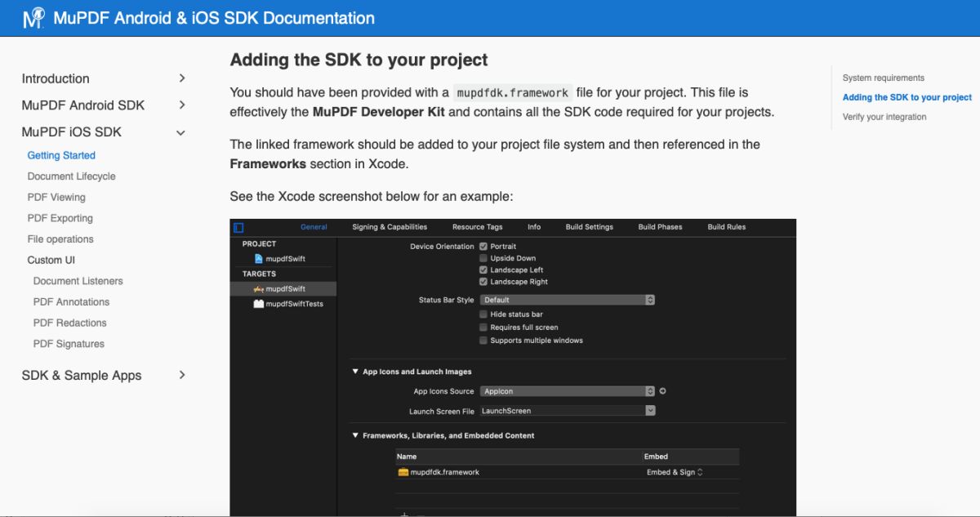Click the MuPDF Android & iOS SDK Documentation title

tap(214, 18)
